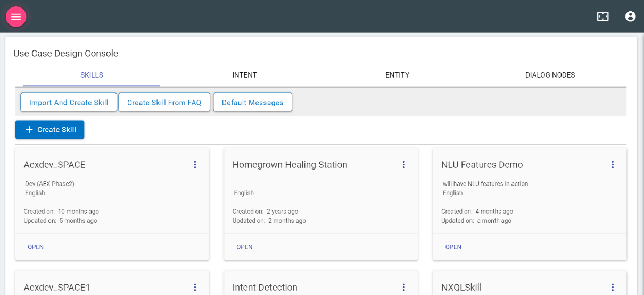This screenshot has height=295, width=644.
Task: Select the Aexdev_SPACE1 card title
Action: coord(57,288)
